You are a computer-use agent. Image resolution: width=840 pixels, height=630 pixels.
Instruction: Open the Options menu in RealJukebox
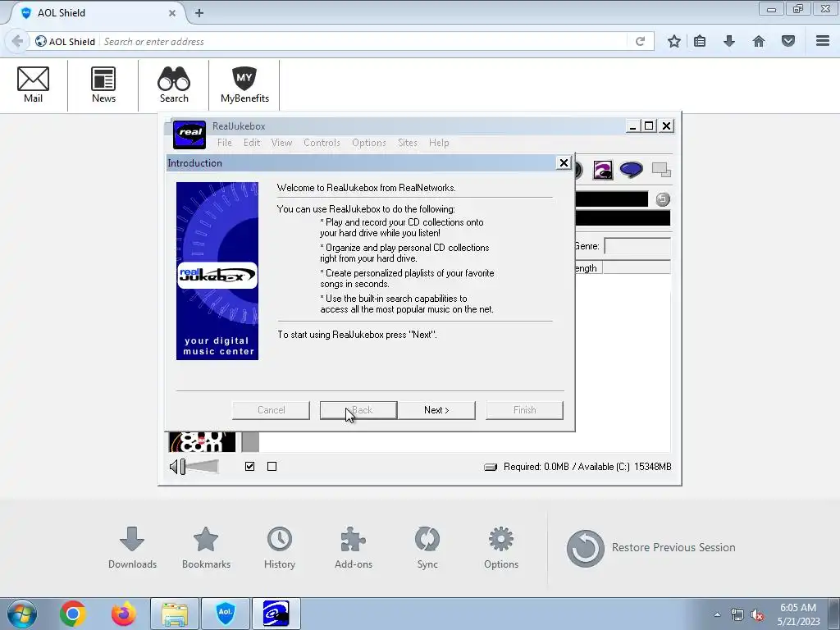[368, 143]
